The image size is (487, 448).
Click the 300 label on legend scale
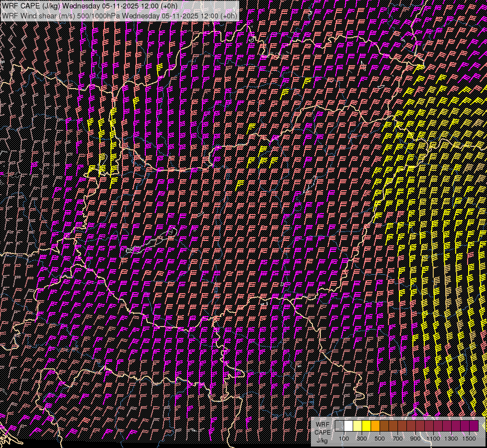[x=362, y=439]
